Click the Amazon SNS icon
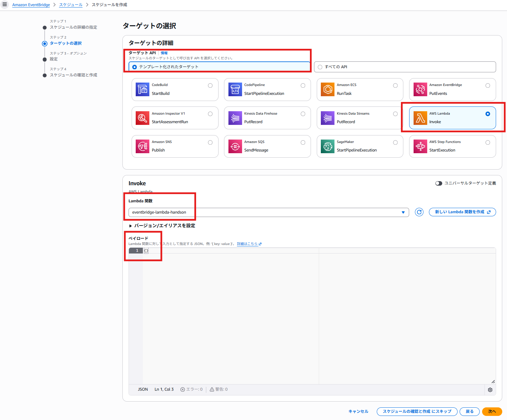The width and height of the screenshot is (507, 420). coord(143,146)
